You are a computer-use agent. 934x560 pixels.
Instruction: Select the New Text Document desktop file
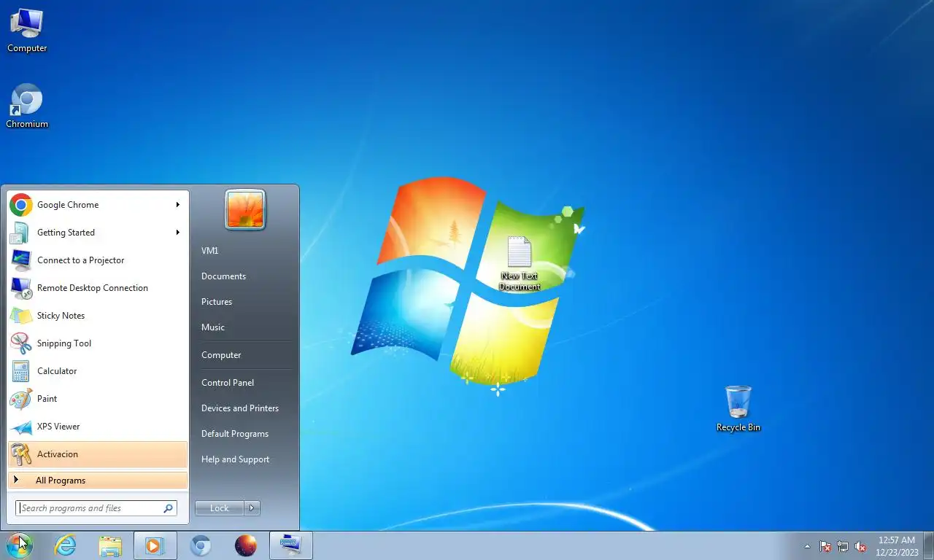(x=520, y=263)
